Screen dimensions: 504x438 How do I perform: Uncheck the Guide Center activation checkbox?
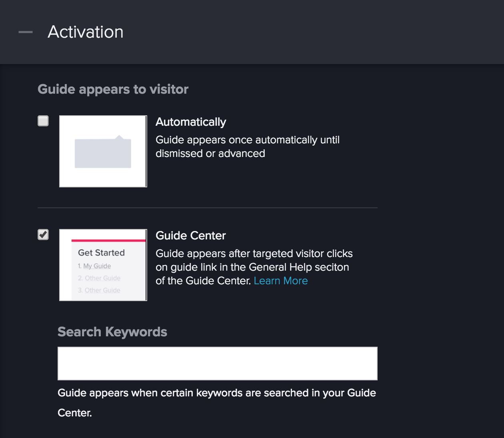(x=43, y=235)
